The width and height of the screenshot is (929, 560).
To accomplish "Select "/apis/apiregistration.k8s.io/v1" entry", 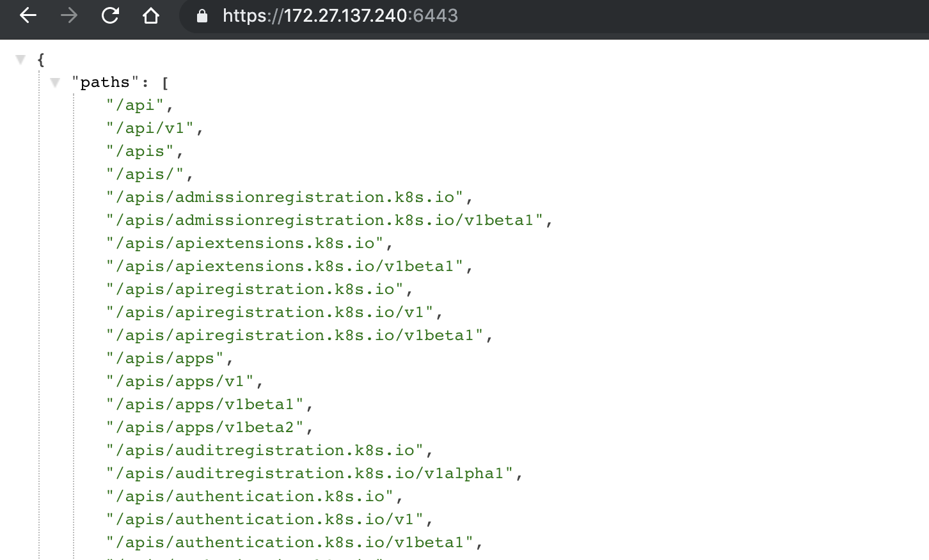I will (x=270, y=313).
